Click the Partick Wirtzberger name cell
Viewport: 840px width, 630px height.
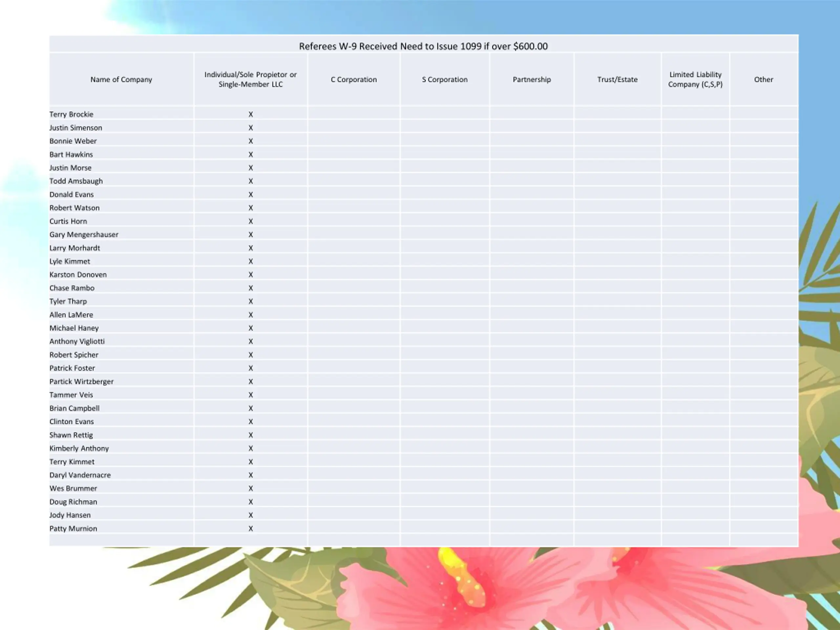click(121, 382)
